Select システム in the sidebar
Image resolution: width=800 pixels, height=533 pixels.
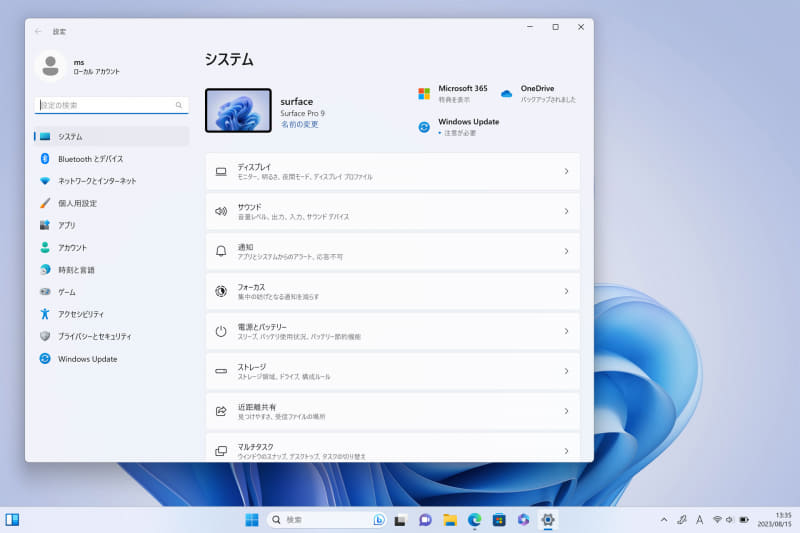(x=111, y=137)
